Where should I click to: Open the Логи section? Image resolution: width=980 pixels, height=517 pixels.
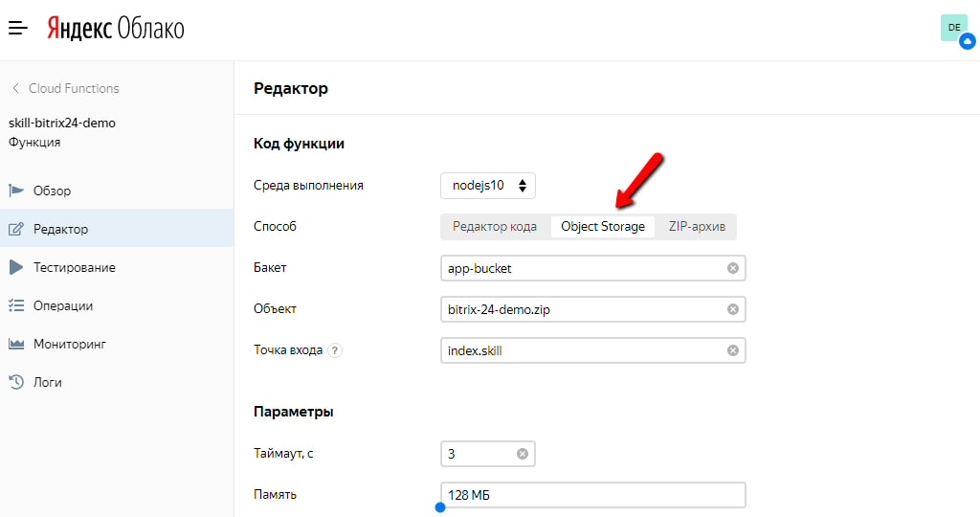coord(117,381)
